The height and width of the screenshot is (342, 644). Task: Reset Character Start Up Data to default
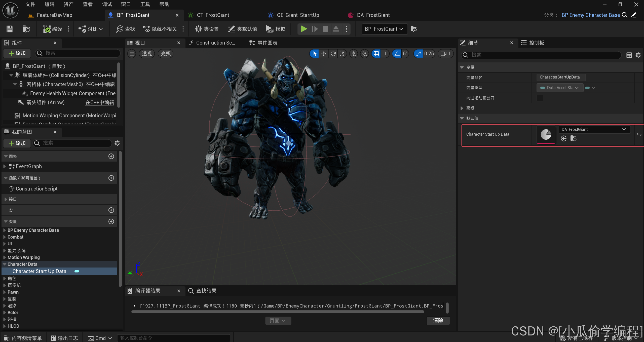[x=639, y=134]
